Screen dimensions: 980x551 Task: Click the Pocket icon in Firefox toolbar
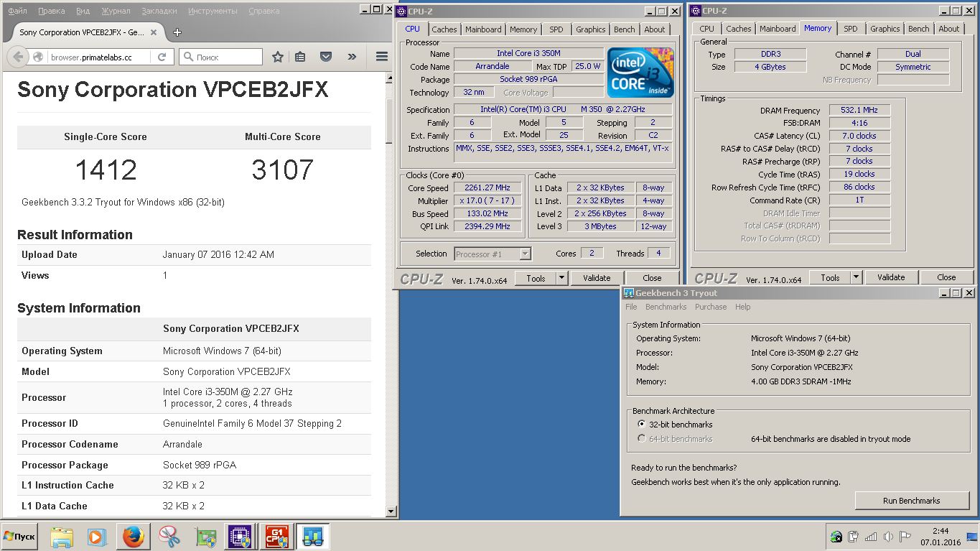[325, 57]
